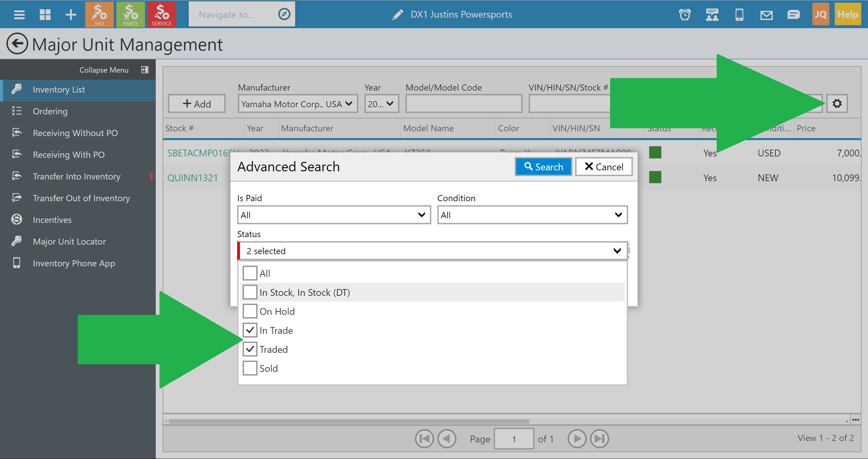
Task: Click the SERVICE quick sale icon
Action: point(162,14)
